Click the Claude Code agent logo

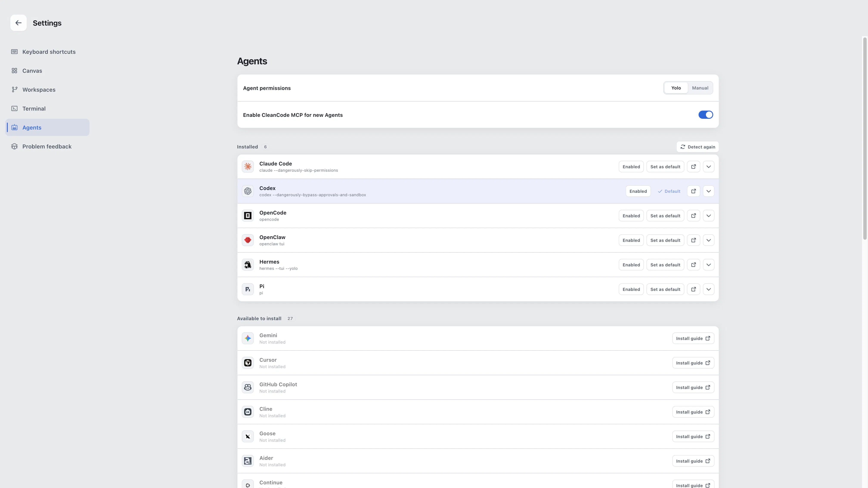[248, 167]
